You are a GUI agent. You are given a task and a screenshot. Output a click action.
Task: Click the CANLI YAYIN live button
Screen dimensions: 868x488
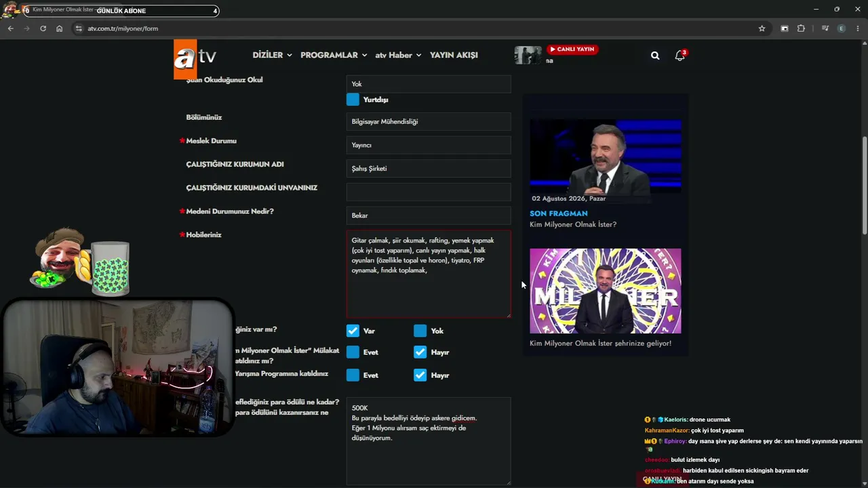tap(572, 49)
